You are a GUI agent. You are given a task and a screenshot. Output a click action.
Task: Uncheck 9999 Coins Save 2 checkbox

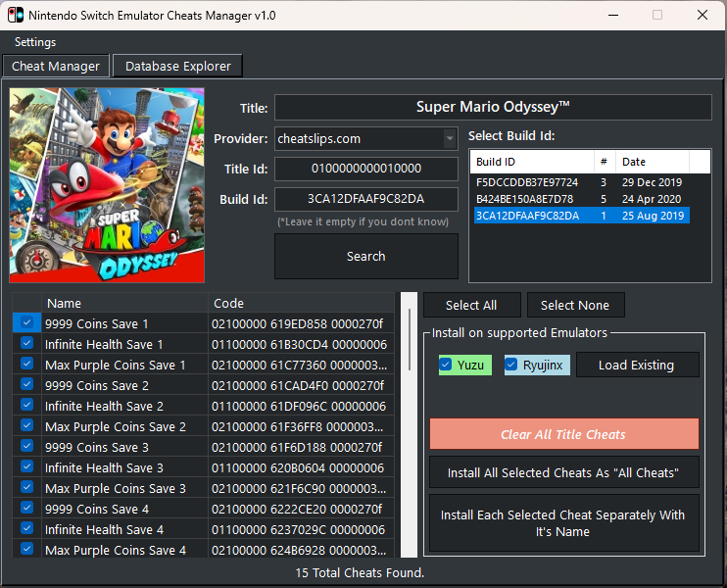coord(26,384)
